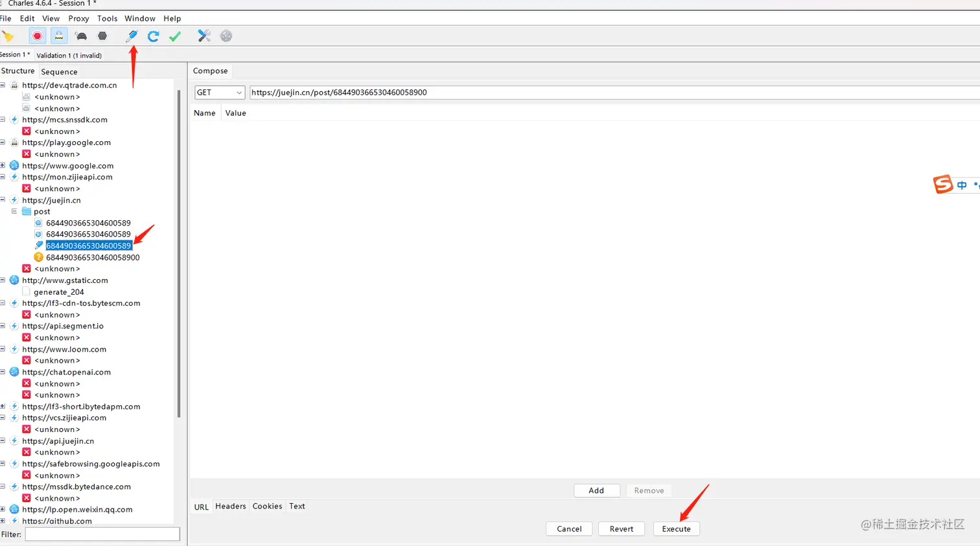Open the Proxy menu
Screen dimensions: 980x546
click(78, 18)
